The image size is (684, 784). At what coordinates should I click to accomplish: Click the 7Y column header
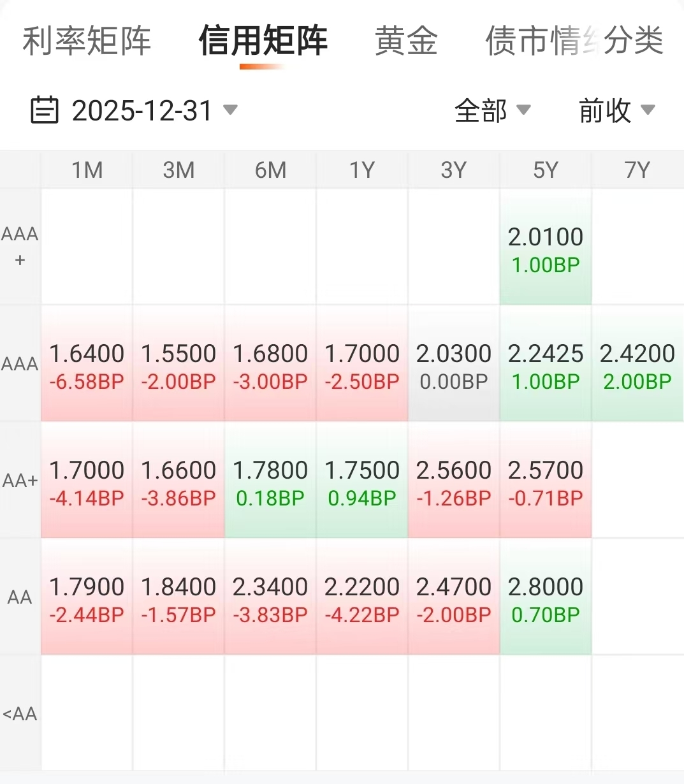pos(637,170)
